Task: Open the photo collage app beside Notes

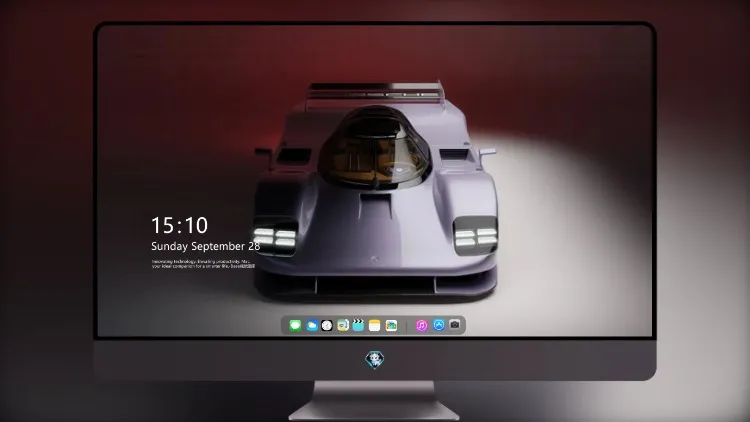Action: point(391,325)
